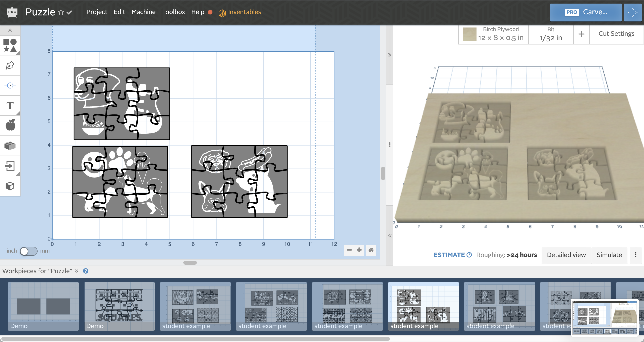Click the jog arrows button beside Carve
This screenshot has width=644, height=342.
coord(633,12)
